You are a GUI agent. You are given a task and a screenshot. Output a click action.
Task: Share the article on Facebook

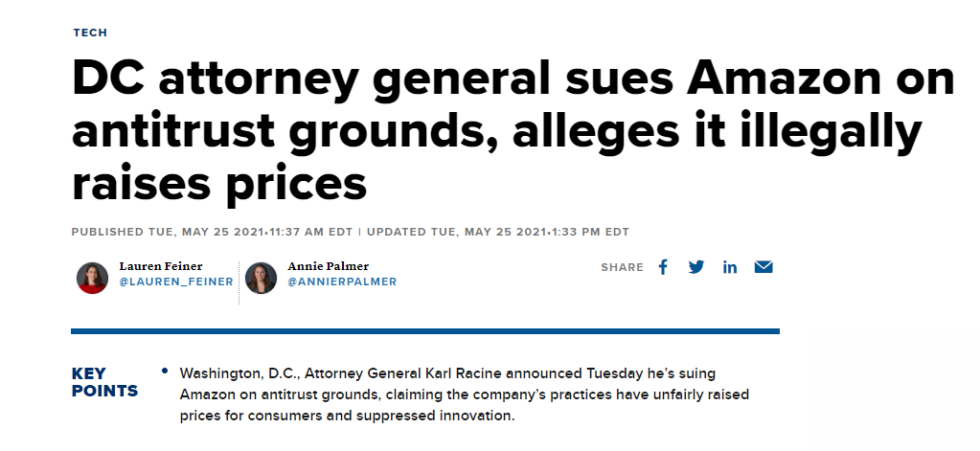[x=663, y=267]
